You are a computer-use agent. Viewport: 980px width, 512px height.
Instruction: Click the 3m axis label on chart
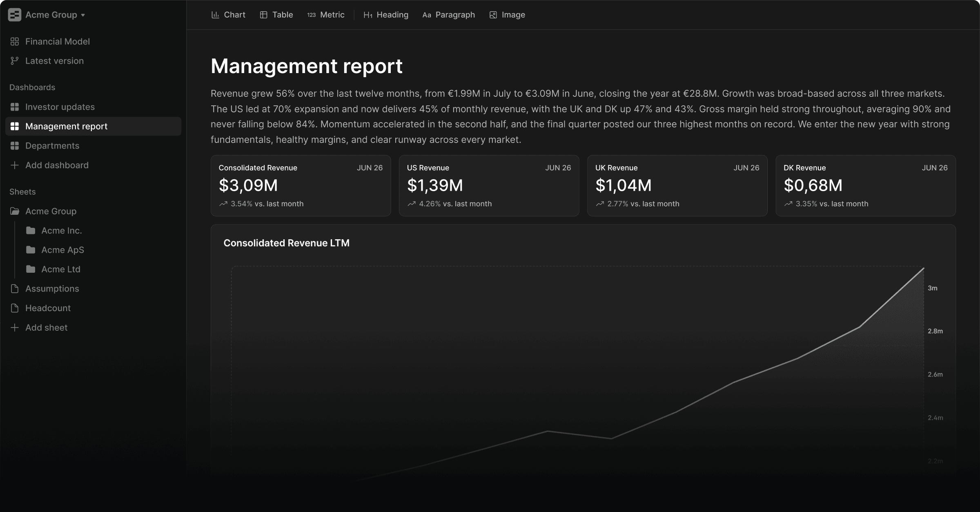[933, 288]
